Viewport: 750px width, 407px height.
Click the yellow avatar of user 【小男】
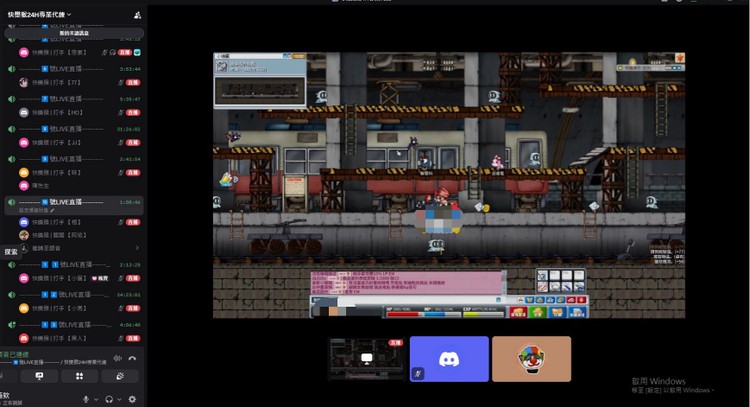pos(23,308)
